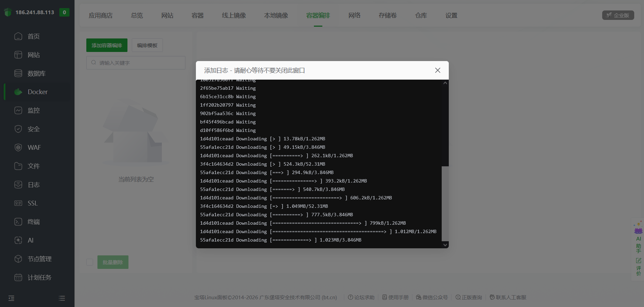Open the 线上镜像 tab
Viewport: 644px width, 307px height.
click(x=234, y=16)
